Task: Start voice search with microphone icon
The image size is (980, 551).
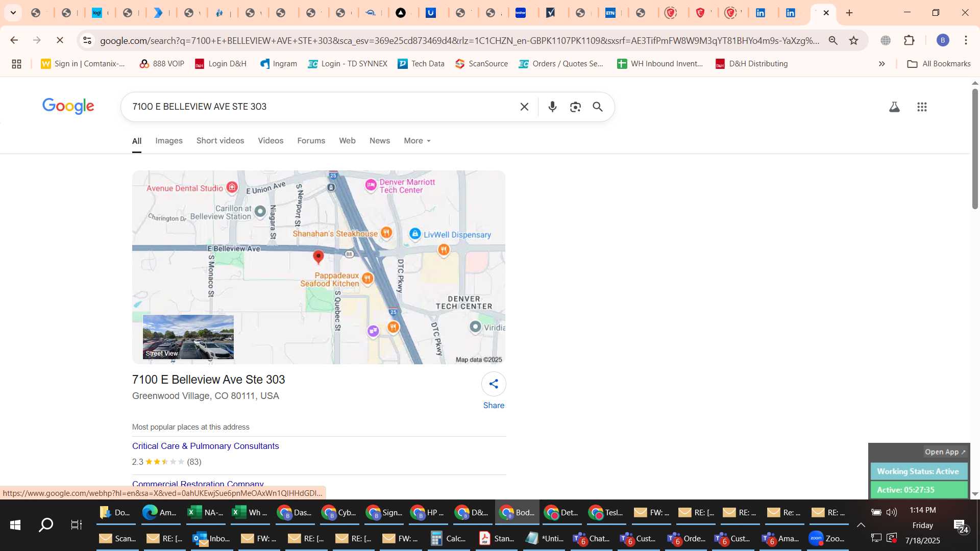Action: click(x=552, y=107)
